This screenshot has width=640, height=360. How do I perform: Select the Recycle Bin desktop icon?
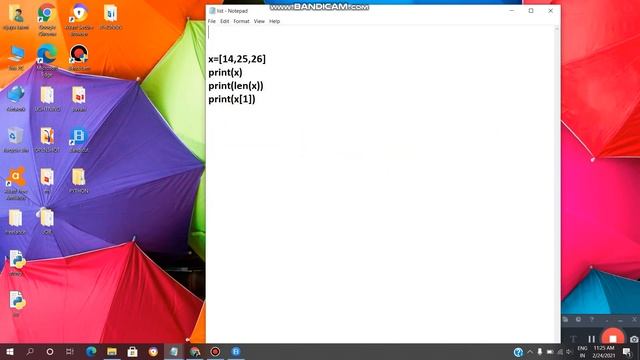pyautogui.click(x=16, y=140)
